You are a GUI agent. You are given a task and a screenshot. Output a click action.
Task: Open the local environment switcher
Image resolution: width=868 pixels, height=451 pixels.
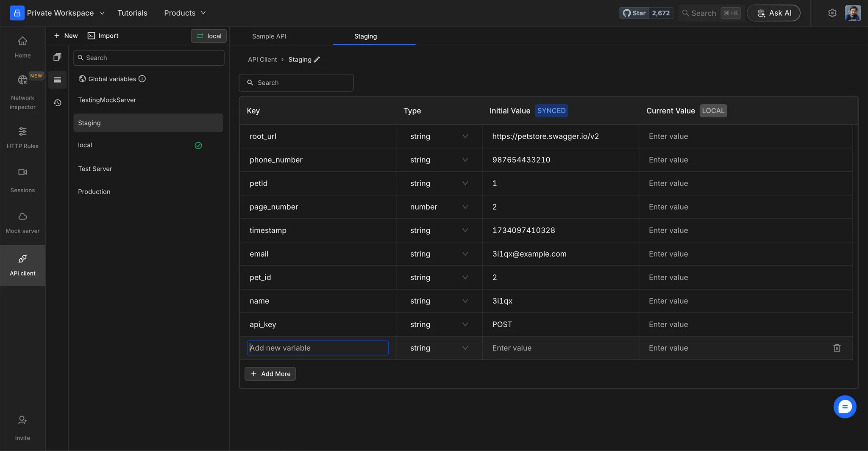click(209, 36)
